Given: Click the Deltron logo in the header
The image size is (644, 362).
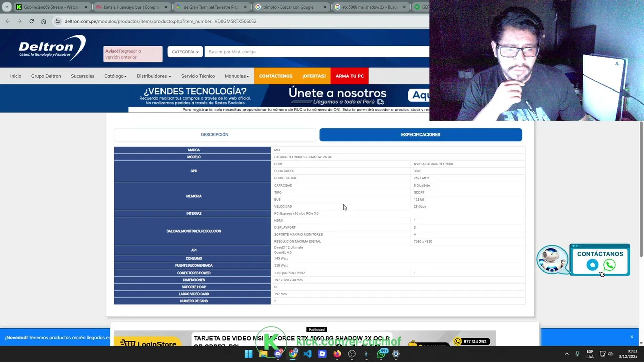Looking at the screenshot, I should tap(52, 48).
